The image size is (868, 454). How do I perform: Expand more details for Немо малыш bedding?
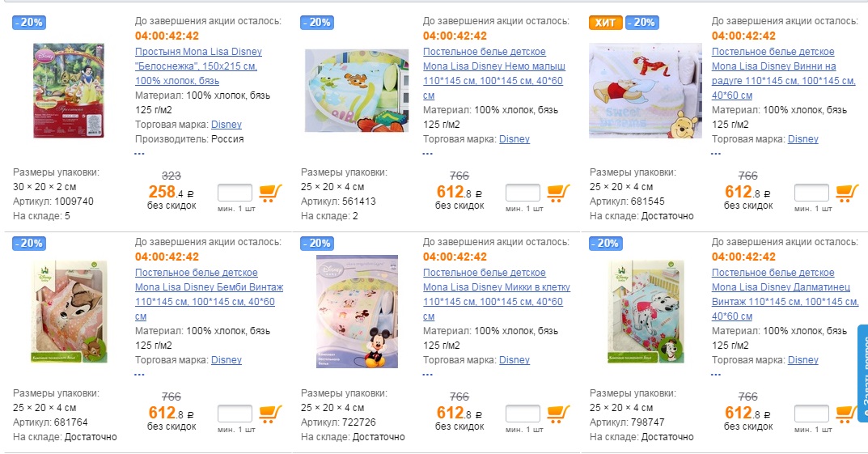point(428,152)
